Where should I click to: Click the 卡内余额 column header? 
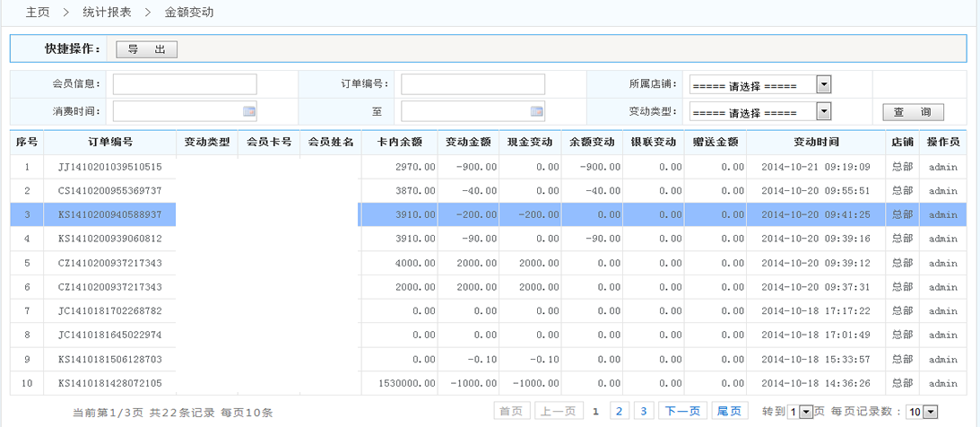(399, 143)
